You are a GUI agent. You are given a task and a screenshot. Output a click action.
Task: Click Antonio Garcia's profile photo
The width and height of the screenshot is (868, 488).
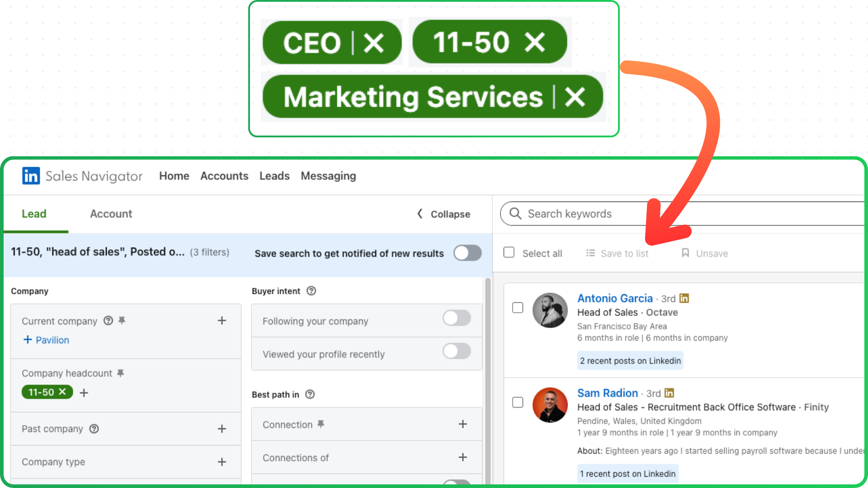(x=550, y=310)
